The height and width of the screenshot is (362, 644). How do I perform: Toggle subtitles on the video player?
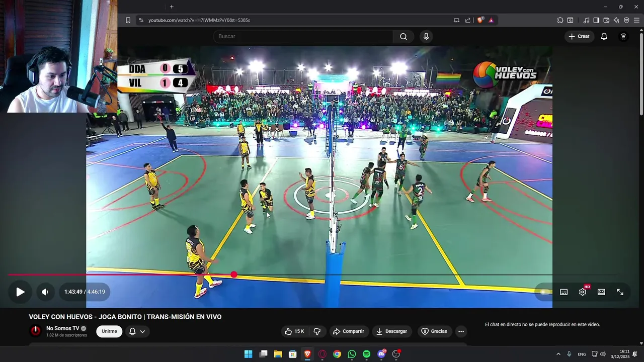(564, 292)
